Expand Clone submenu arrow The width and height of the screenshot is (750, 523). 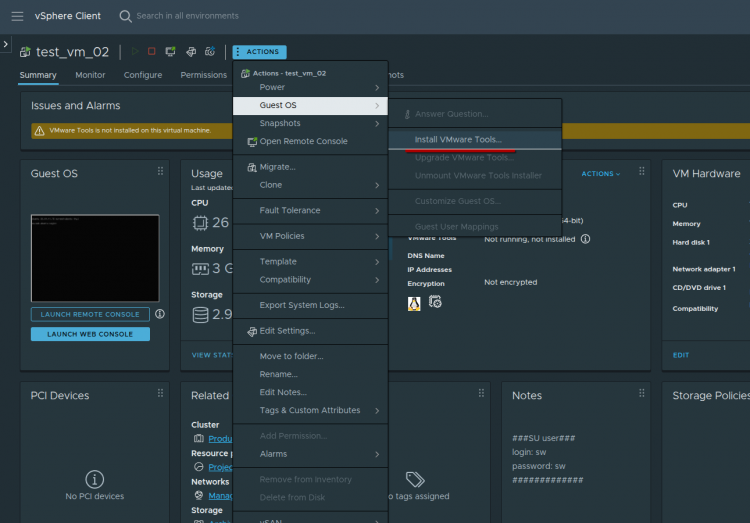pos(377,186)
